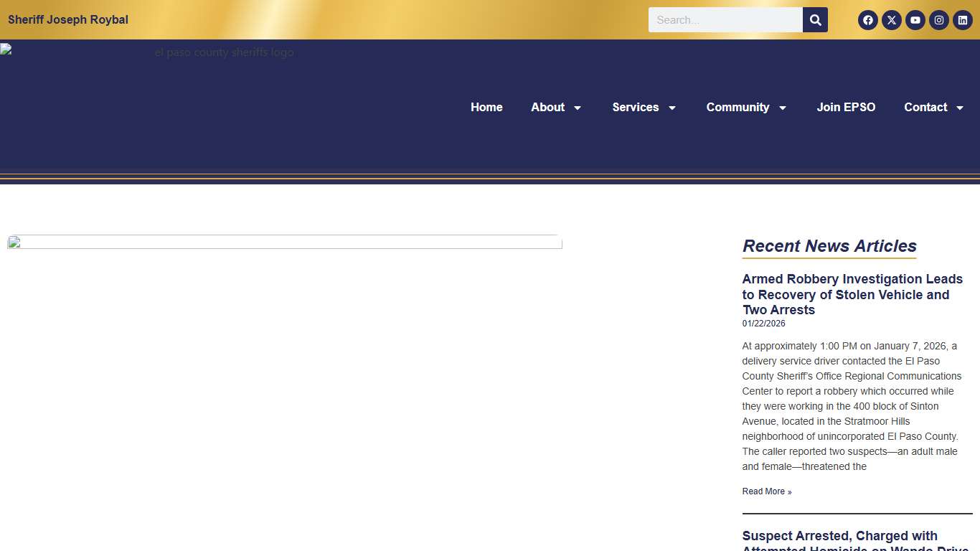
Task: Go to the Home menu item
Action: pyautogui.click(x=486, y=107)
